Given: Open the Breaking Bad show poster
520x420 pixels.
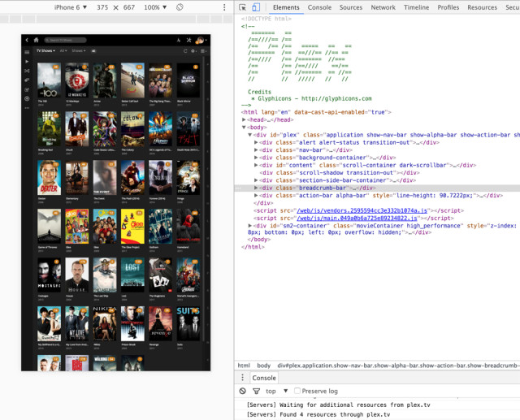Looking at the screenshot, I should pos(49,129).
